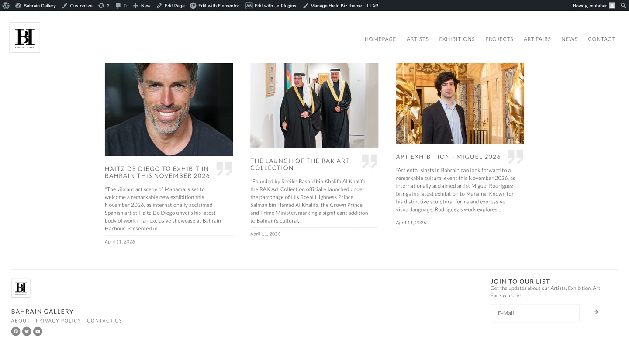The height and width of the screenshot is (364, 629).
Task: Open the Customize option in admin bar
Action: point(77,6)
